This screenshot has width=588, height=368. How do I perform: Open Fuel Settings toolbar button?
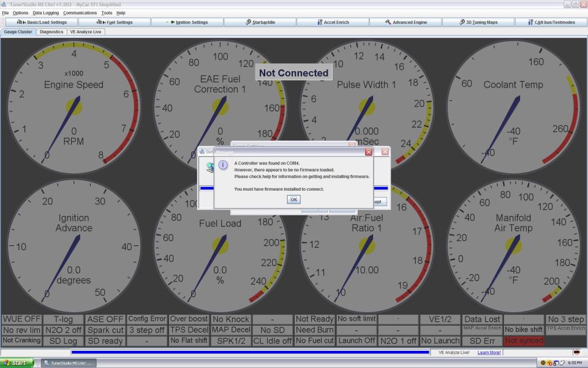coord(115,22)
